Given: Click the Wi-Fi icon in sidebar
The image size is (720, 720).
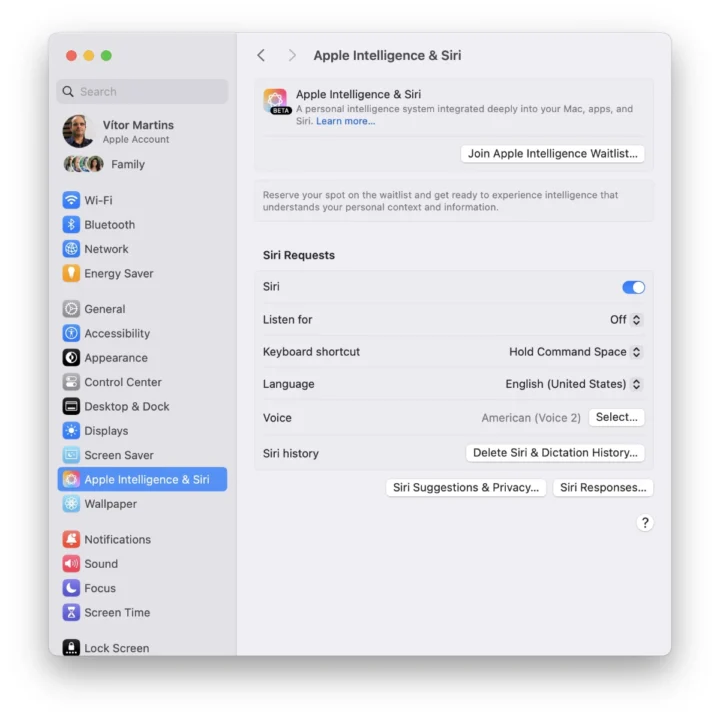Looking at the screenshot, I should coord(71,200).
